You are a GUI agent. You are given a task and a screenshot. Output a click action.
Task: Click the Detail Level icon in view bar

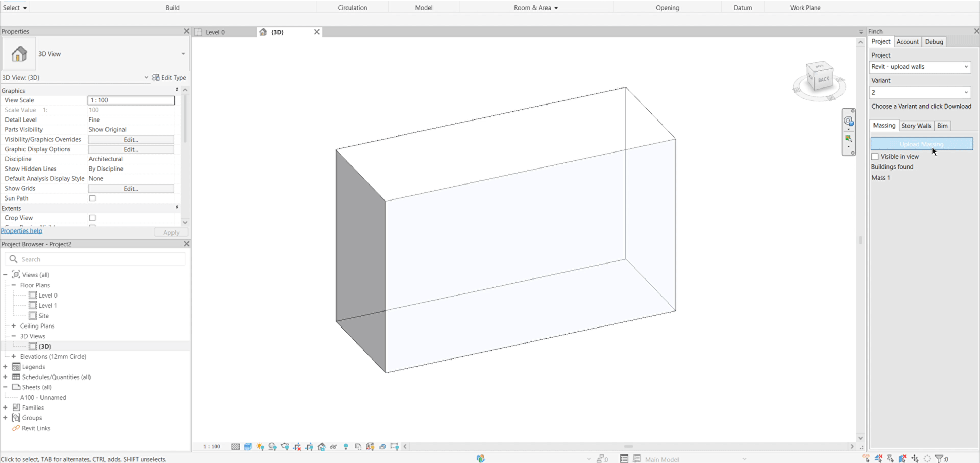pos(235,447)
